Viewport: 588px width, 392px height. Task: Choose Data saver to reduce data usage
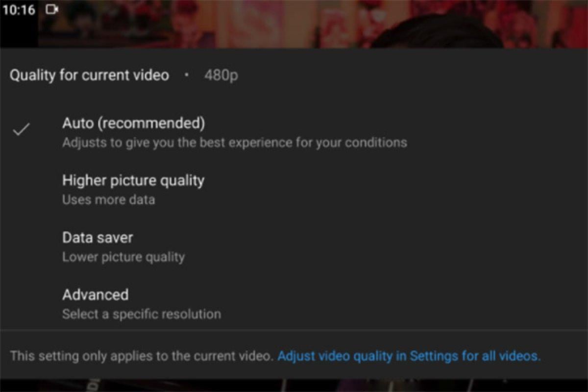pos(97,238)
